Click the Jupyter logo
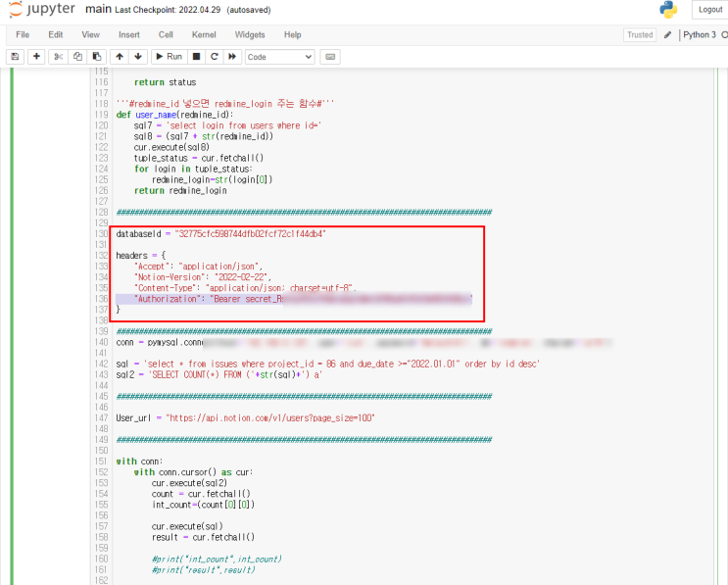 42,9
